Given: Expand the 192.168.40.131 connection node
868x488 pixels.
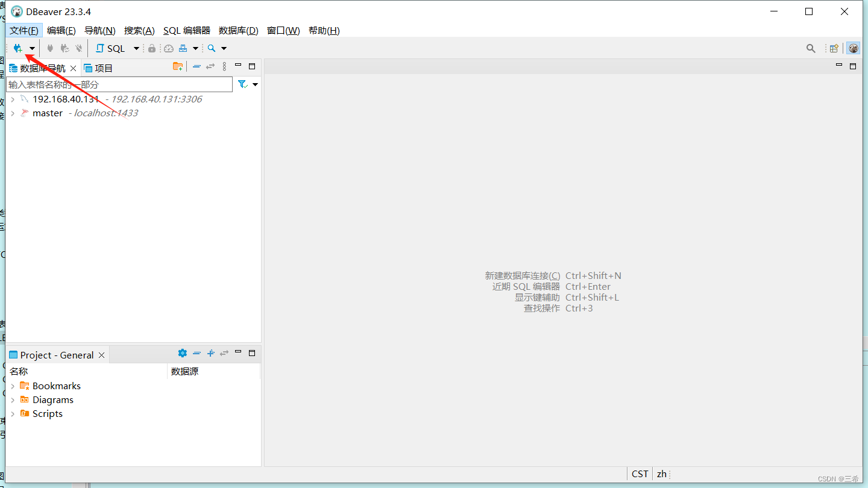Looking at the screenshot, I should pos(13,99).
